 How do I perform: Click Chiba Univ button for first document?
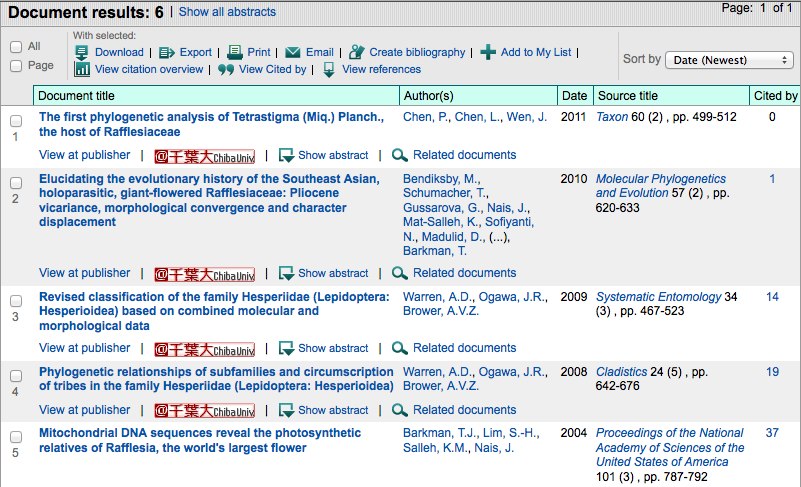click(204, 156)
